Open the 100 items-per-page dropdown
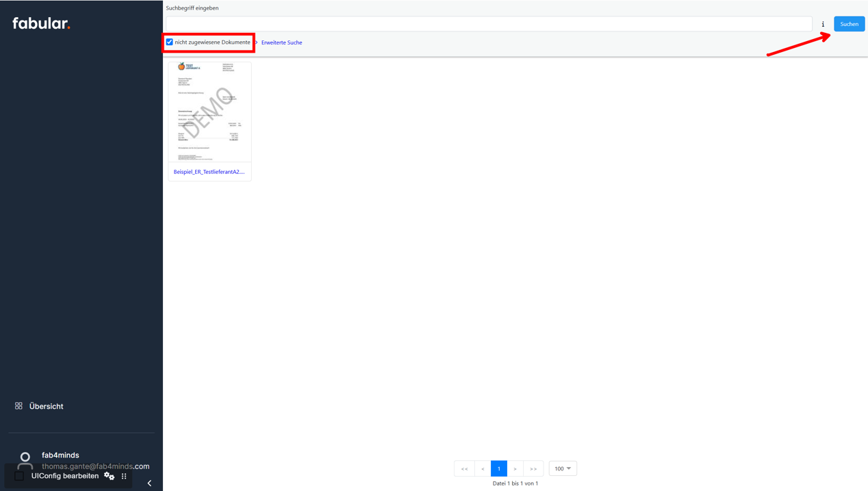The height and width of the screenshot is (491, 868). (563, 468)
